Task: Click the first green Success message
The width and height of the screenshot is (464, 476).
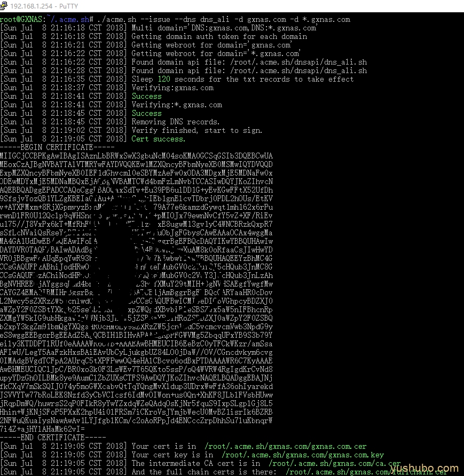Action: (x=146, y=96)
